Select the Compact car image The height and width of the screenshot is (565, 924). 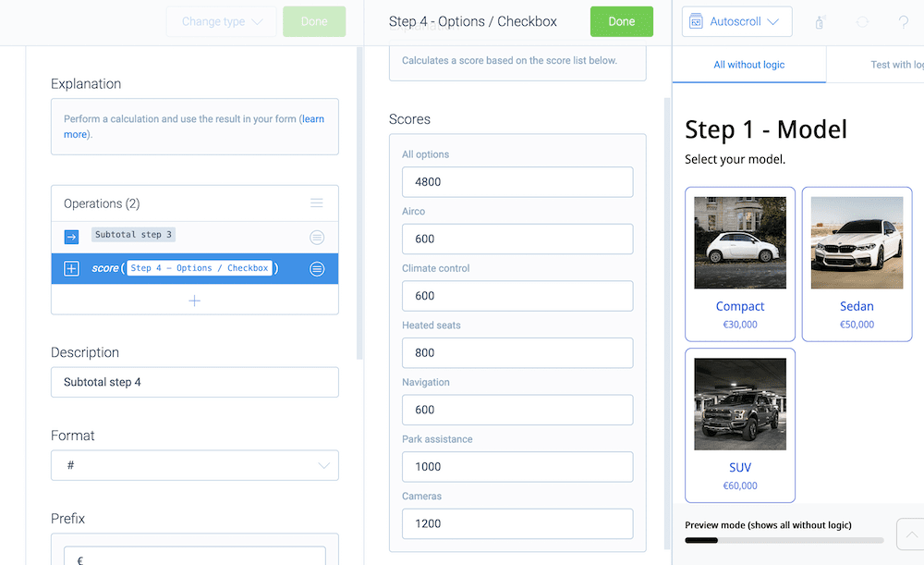tap(740, 243)
